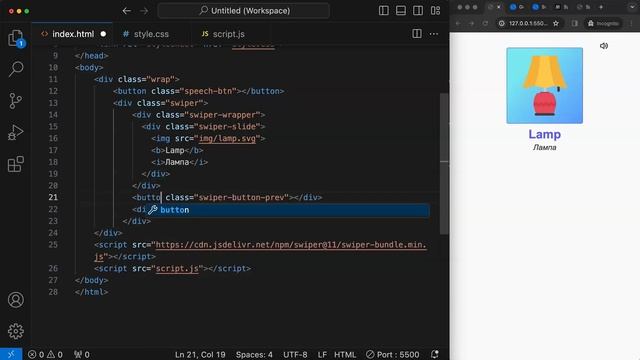Screen dimensions: 640x360
Task: Click line number 21 in the gutter
Action: click(x=53, y=198)
